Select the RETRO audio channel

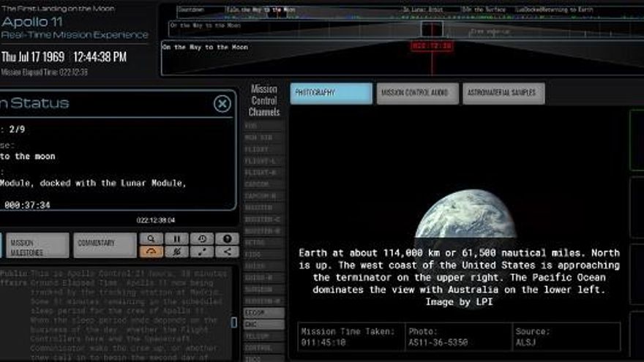263,243
